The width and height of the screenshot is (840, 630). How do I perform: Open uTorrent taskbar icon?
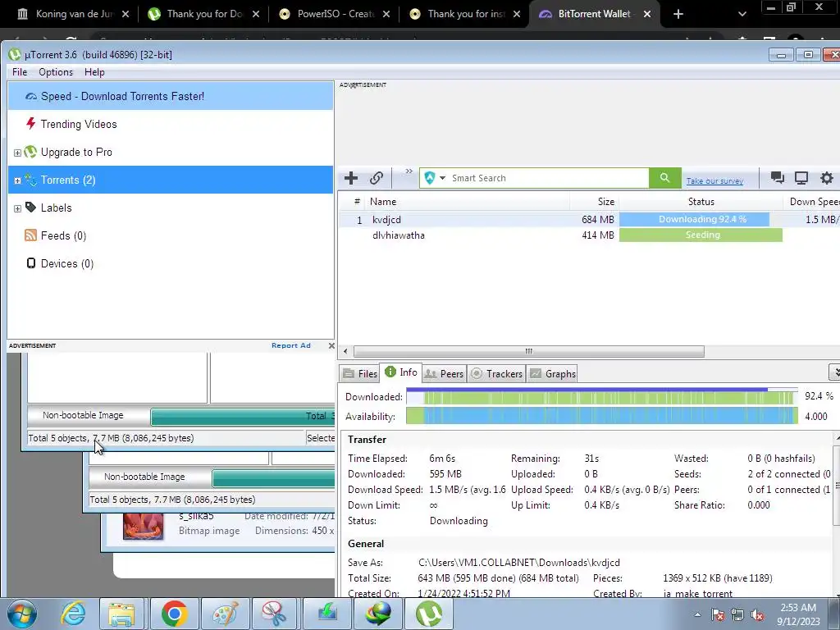[428, 614]
